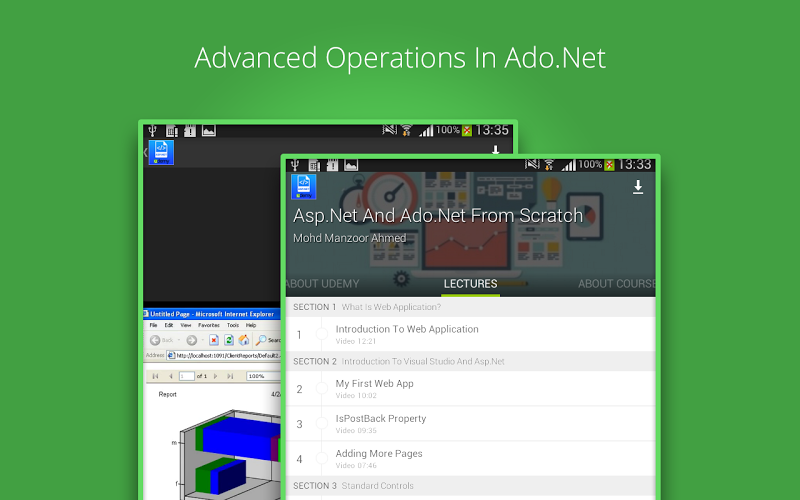The height and width of the screenshot is (500, 800).
Task: Go to first report page in the viewer
Action: coord(156,376)
